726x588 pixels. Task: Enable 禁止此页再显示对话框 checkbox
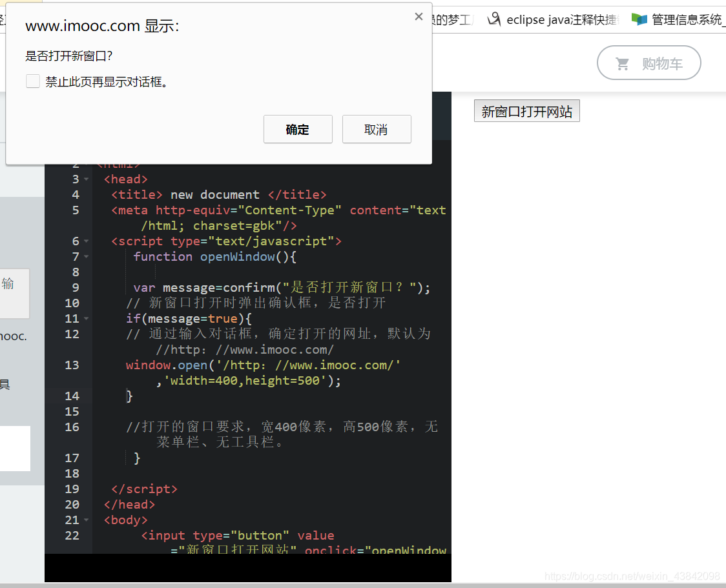[x=33, y=81]
